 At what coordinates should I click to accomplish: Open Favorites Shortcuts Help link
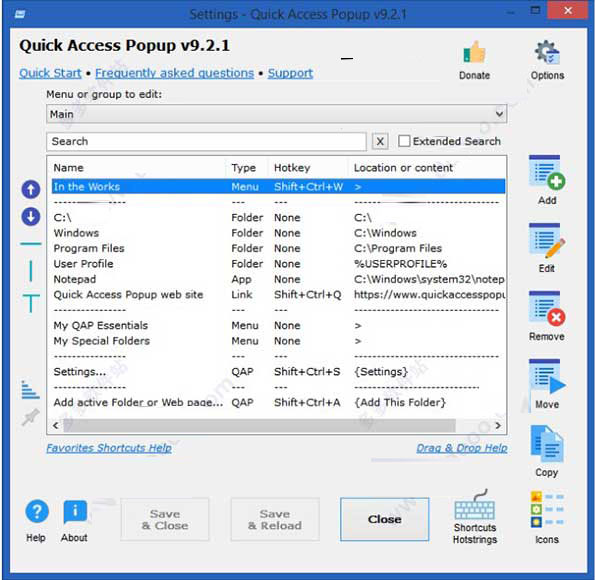(x=109, y=448)
